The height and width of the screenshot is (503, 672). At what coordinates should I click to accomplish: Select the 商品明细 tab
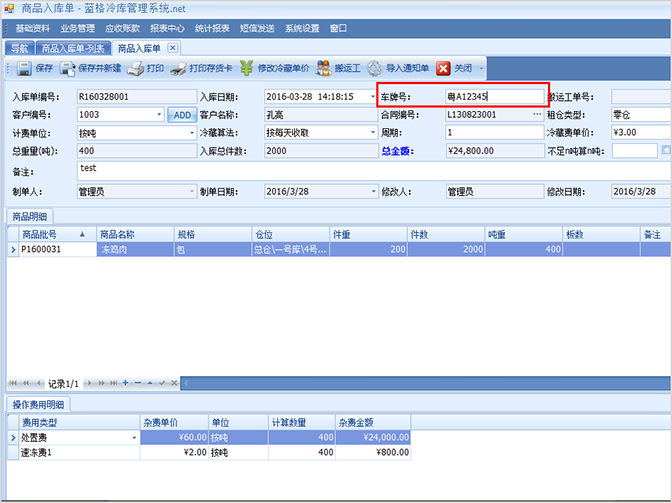[x=29, y=216]
